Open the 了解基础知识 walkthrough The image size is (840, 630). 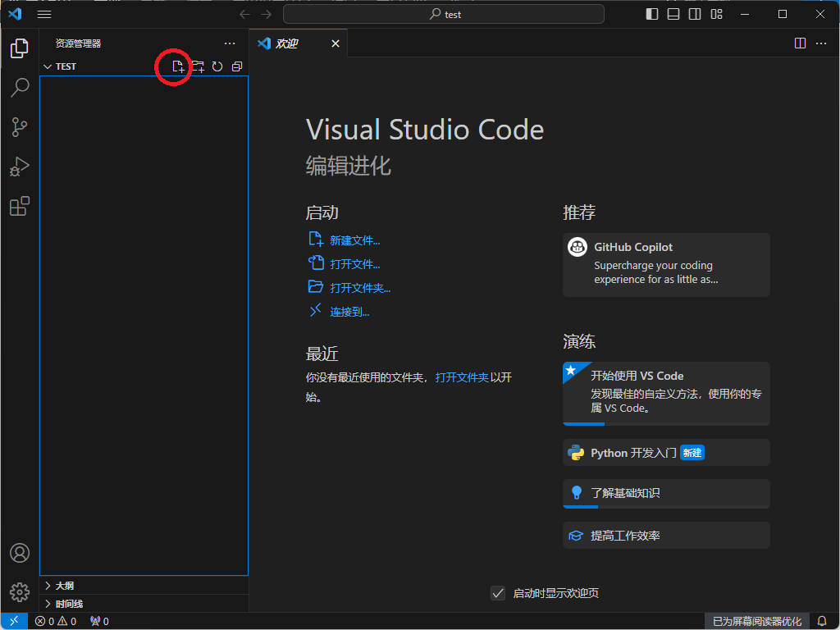[x=666, y=493]
